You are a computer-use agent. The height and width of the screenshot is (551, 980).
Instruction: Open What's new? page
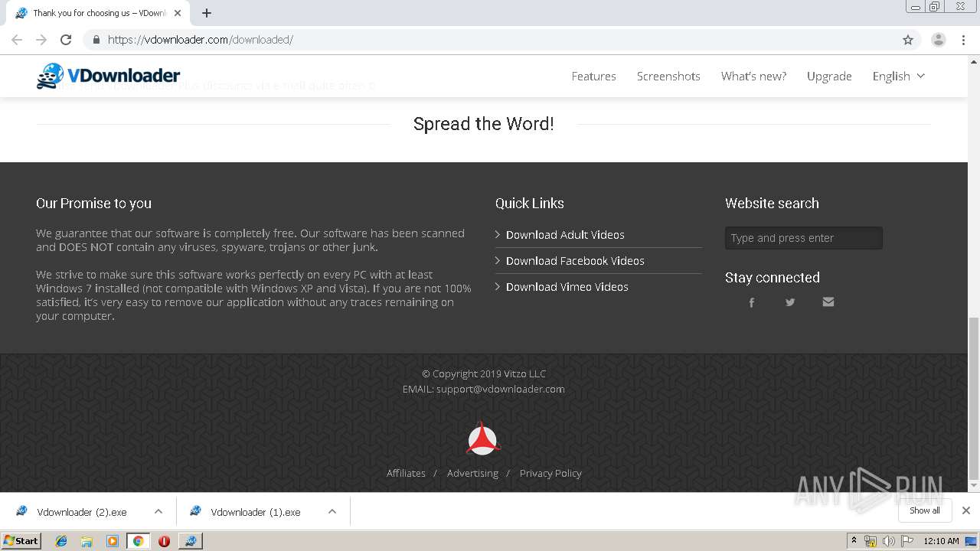point(753,76)
